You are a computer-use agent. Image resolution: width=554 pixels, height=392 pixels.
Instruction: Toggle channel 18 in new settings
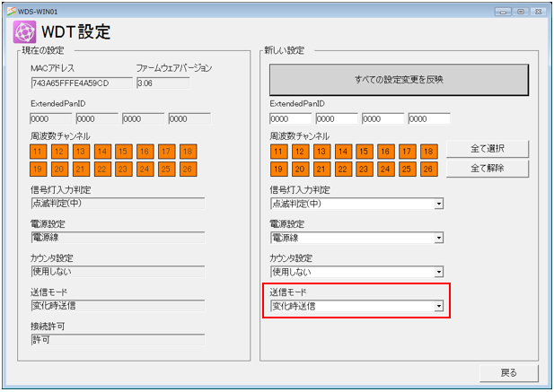[428, 152]
